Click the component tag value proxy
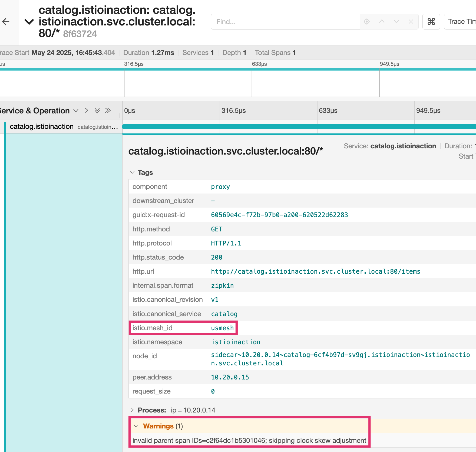476x452 pixels. [x=220, y=187]
